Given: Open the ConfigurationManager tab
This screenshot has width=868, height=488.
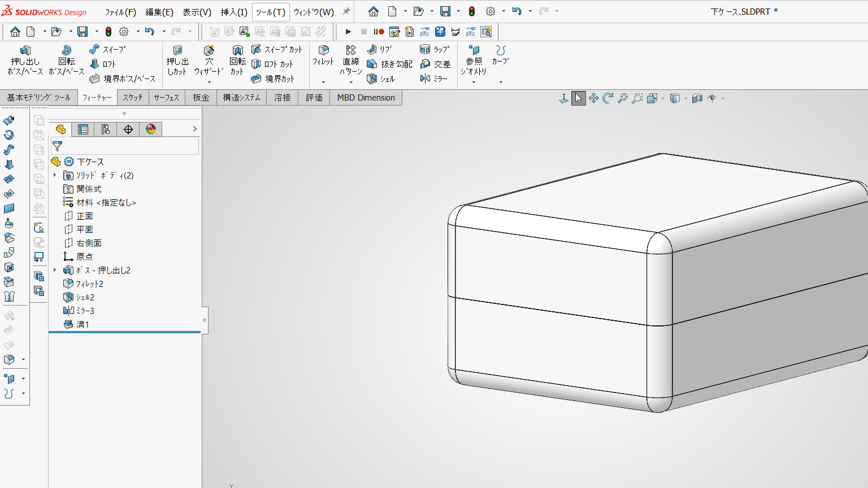Looking at the screenshot, I should click(106, 129).
